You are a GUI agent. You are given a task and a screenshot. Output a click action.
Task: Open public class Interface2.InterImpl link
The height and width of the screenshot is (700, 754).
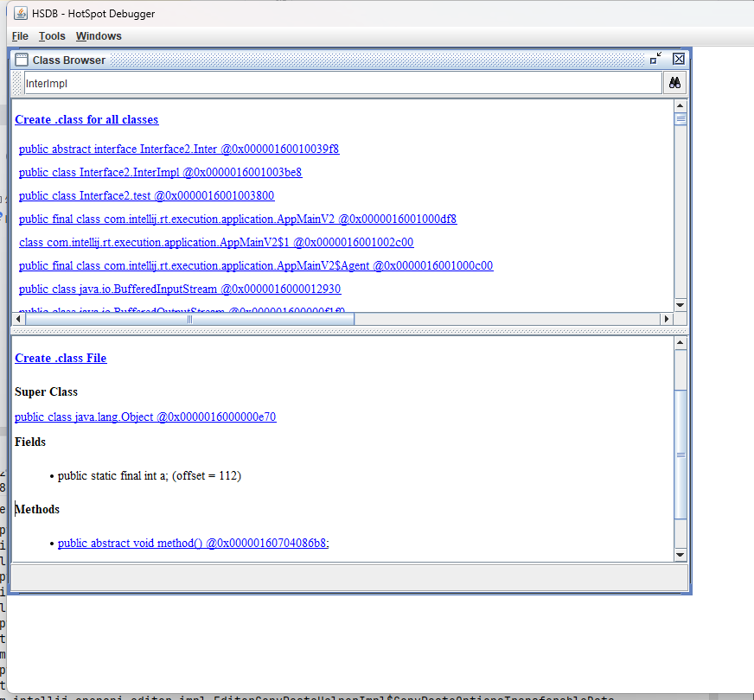click(161, 173)
